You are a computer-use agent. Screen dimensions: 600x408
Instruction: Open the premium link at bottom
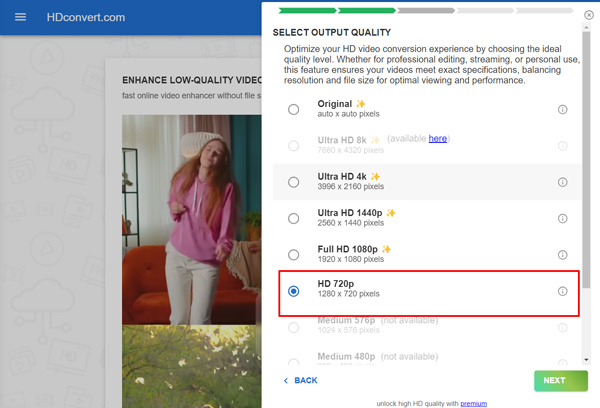coord(473,403)
